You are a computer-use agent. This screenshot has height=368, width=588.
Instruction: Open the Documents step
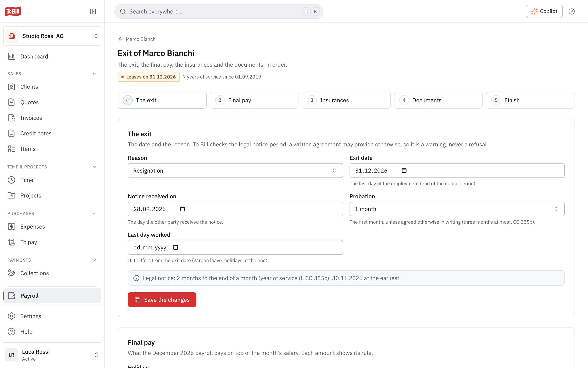[438, 100]
